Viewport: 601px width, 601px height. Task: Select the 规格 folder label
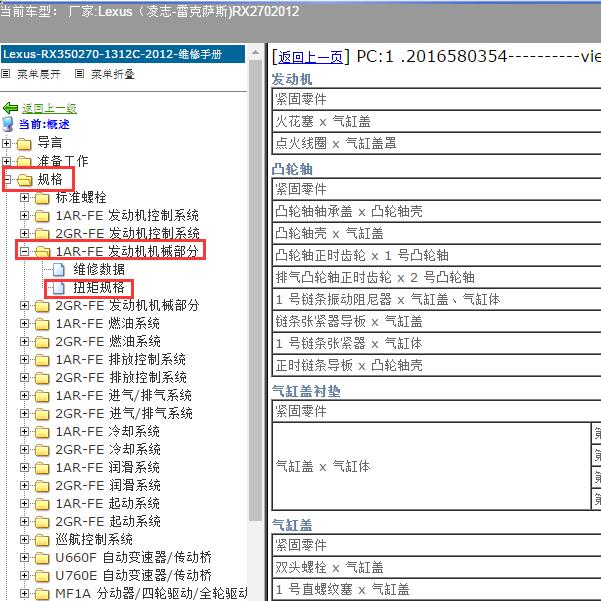click(50, 179)
